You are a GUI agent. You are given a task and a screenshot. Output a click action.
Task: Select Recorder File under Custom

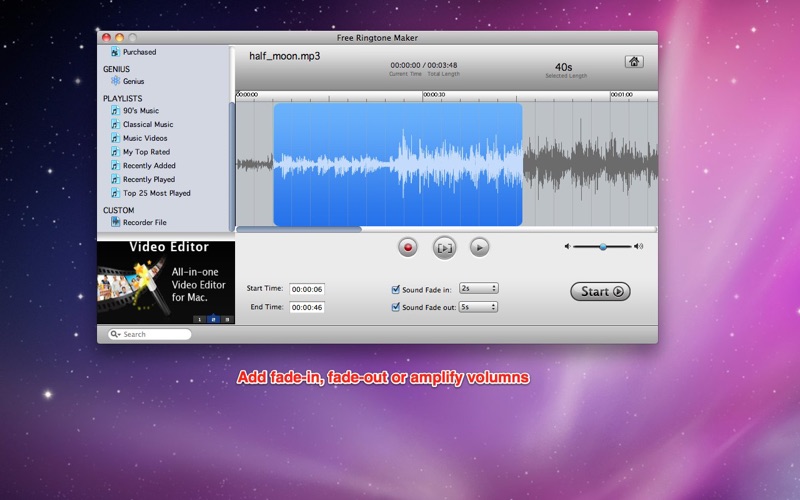(x=144, y=222)
